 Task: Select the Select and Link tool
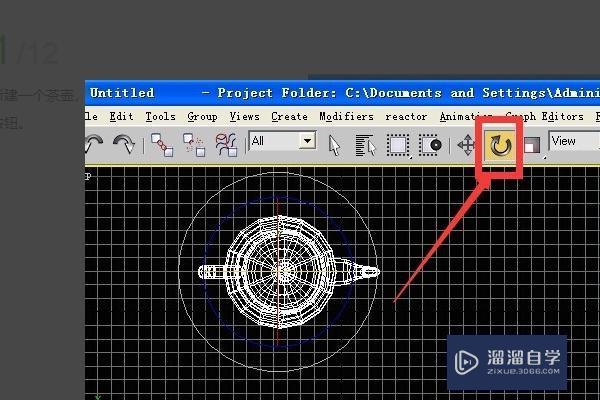(x=162, y=145)
